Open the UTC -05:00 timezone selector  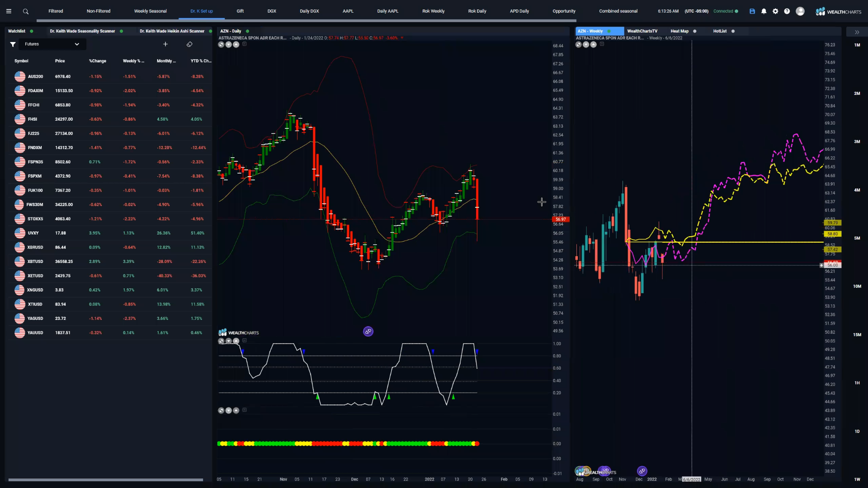click(696, 11)
